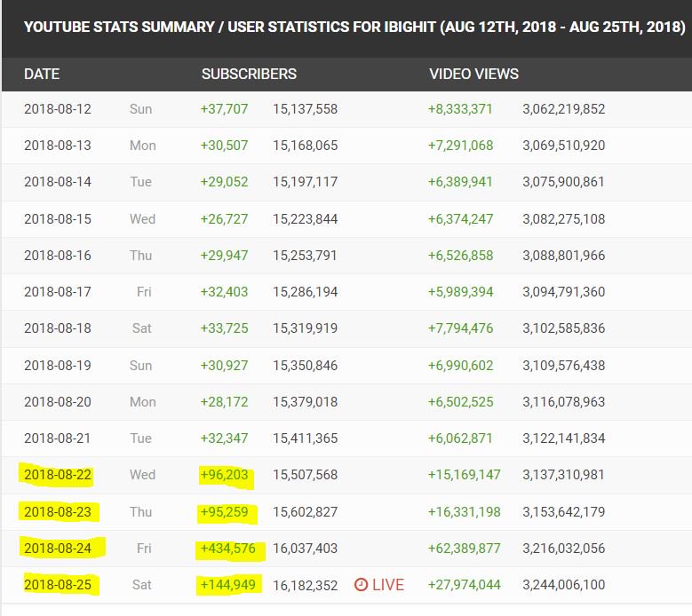
Task: Click the DATE column header
Action: tap(42, 74)
